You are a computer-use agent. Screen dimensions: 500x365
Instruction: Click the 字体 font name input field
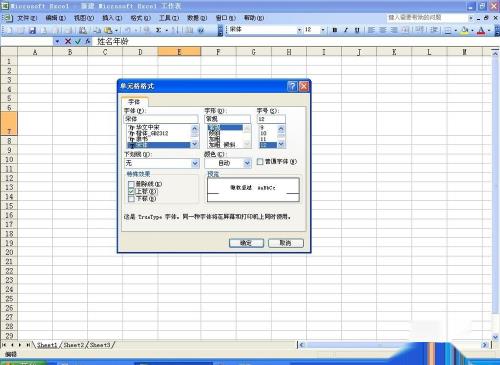click(x=161, y=119)
